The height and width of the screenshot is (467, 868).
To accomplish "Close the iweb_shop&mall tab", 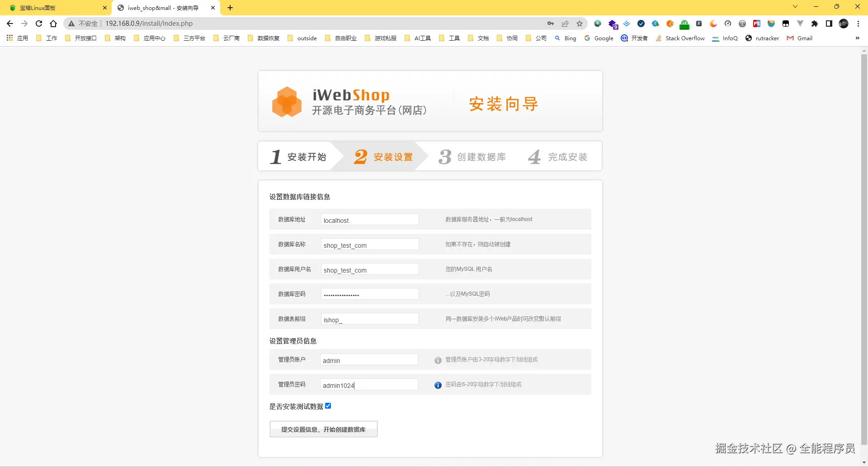I will tap(213, 8).
